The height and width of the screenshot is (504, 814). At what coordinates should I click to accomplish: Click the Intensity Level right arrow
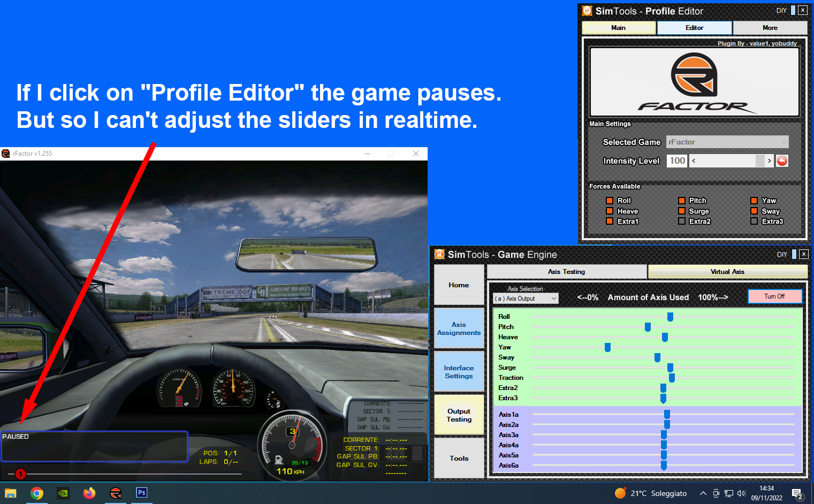770,161
